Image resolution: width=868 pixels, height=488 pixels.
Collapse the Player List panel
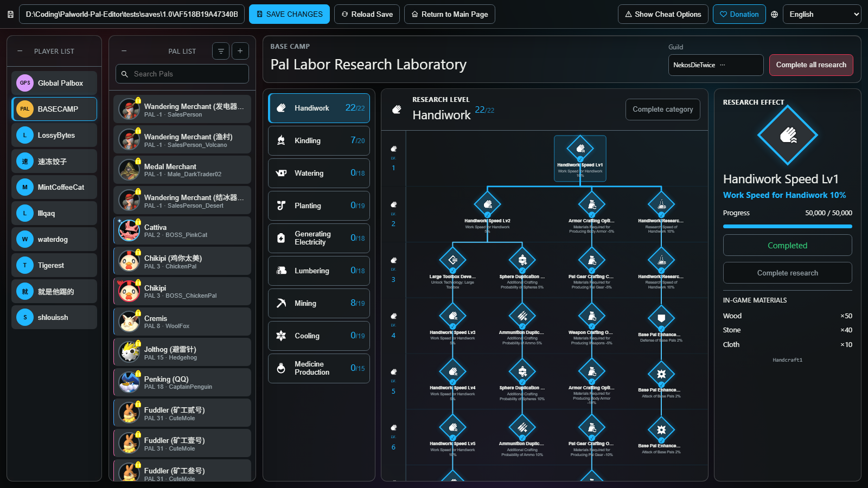[20, 51]
